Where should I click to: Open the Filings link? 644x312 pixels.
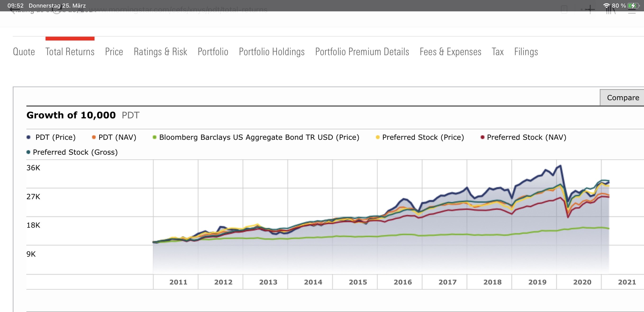point(526,52)
